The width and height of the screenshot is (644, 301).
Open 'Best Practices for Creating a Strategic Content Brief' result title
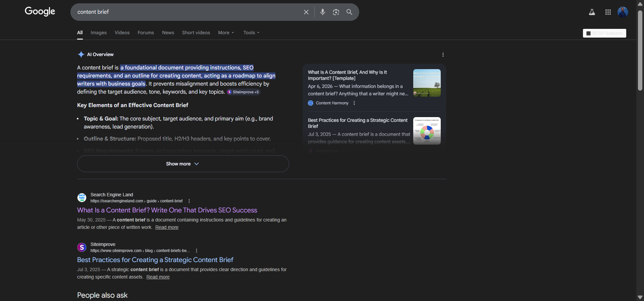click(155, 260)
